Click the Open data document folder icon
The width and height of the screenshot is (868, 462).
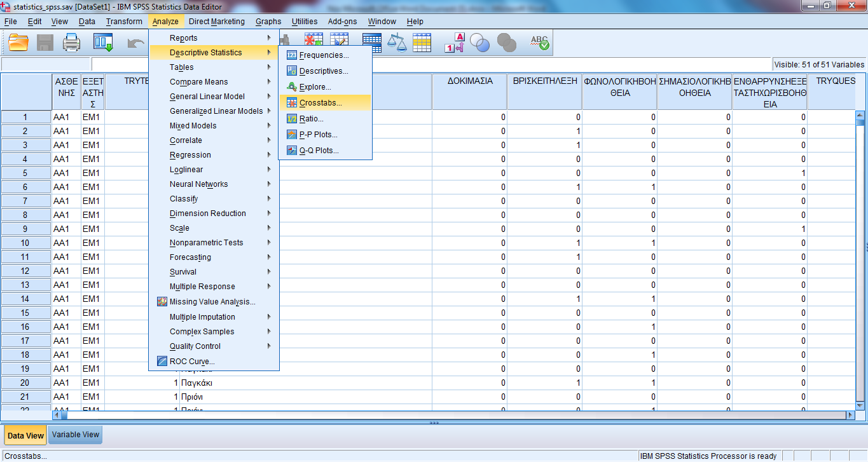click(x=18, y=43)
